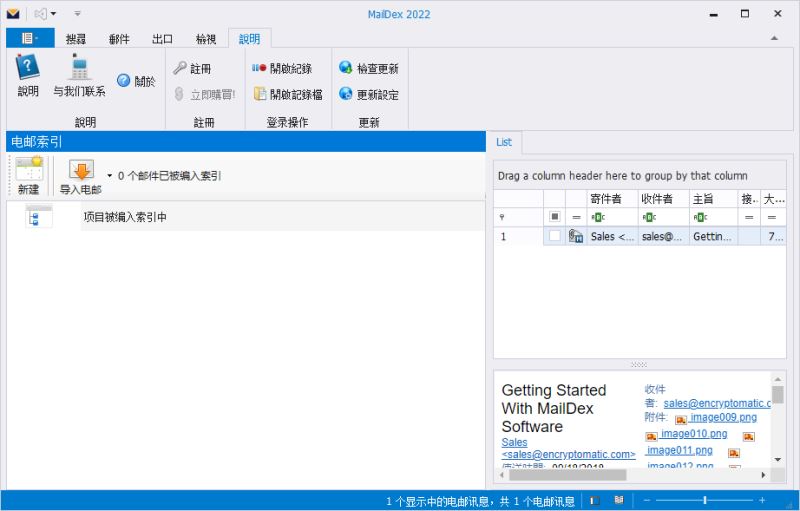Viewport: 800px width, 511px height.
Task: Open the image009.png attachment link
Action: [723, 418]
